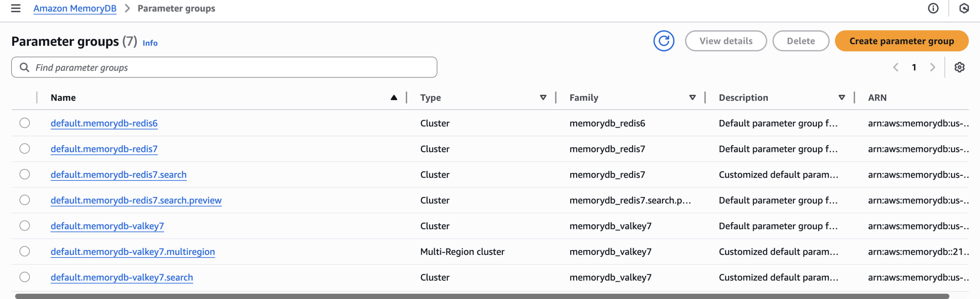Click the search magnifier icon
Screen dimensions: 980x299
24,67
